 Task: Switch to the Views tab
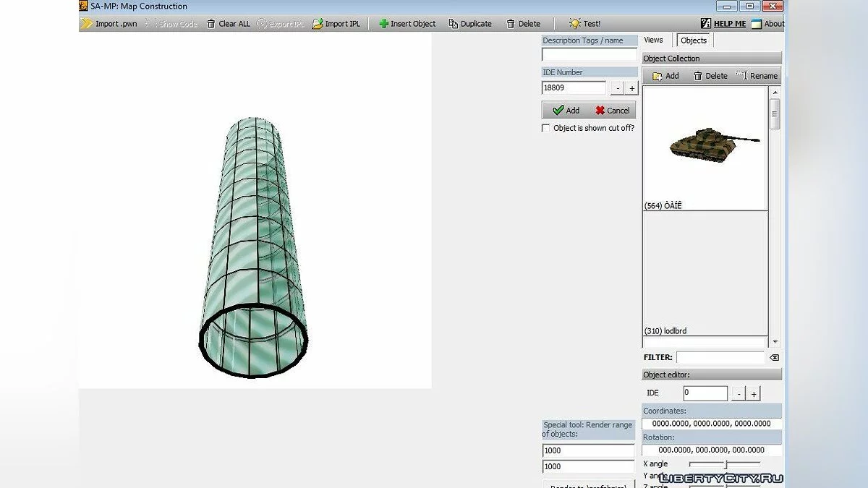click(653, 40)
